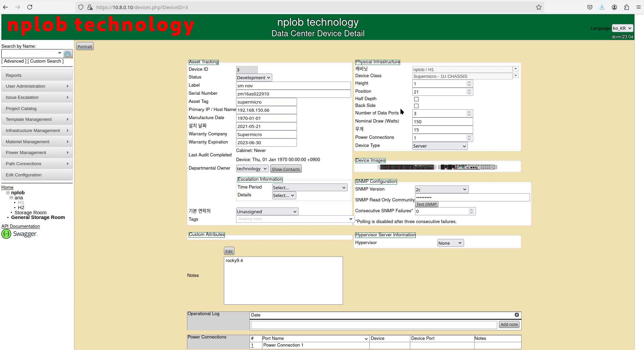Click the Operational Log filter icon

tap(516, 315)
